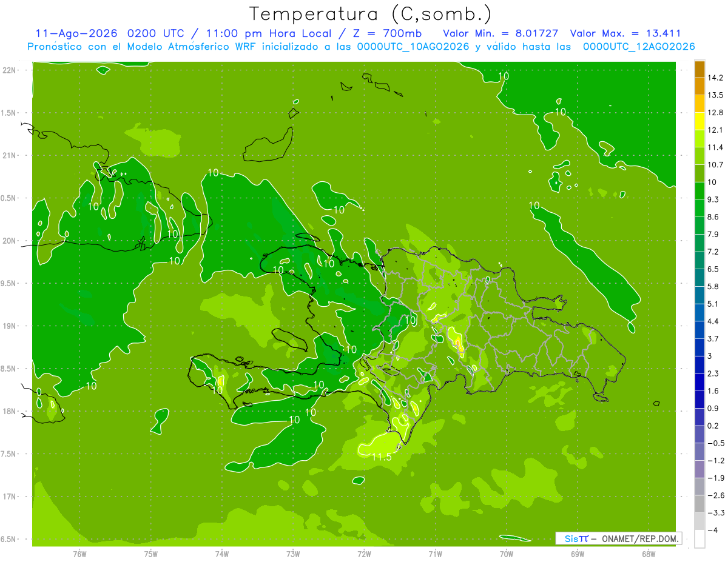Click the "5.1" colorbar value

coord(715,304)
